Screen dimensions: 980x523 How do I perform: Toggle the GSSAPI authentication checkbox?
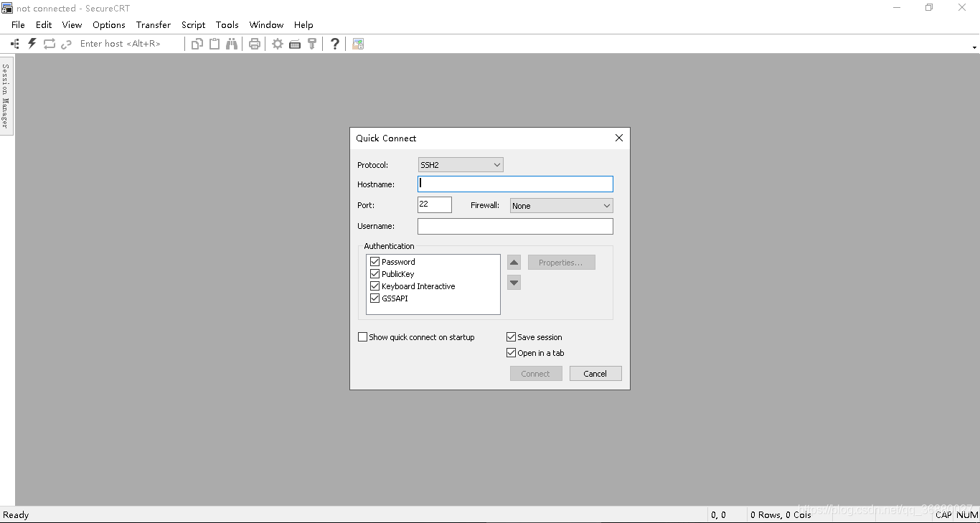coord(374,298)
